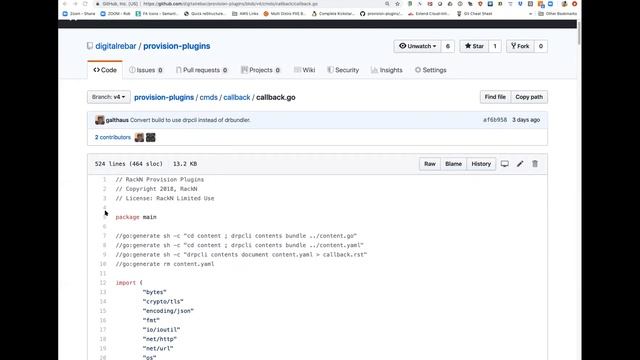This screenshot has height=360, width=640.
Task: Open commit message about drpcli
Action: click(x=190, y=120)
